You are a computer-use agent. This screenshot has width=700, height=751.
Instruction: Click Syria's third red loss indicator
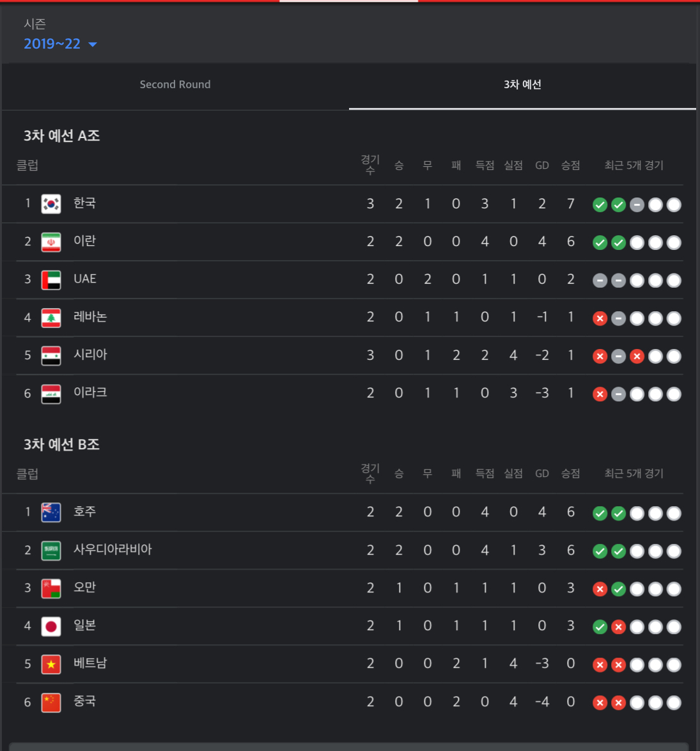tap(637, 357)
